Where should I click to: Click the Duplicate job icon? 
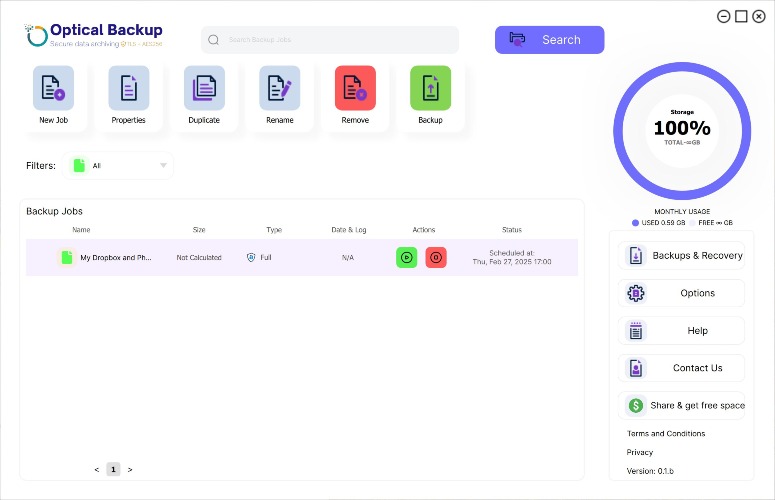pyautogui.click(x=204, y=88)
